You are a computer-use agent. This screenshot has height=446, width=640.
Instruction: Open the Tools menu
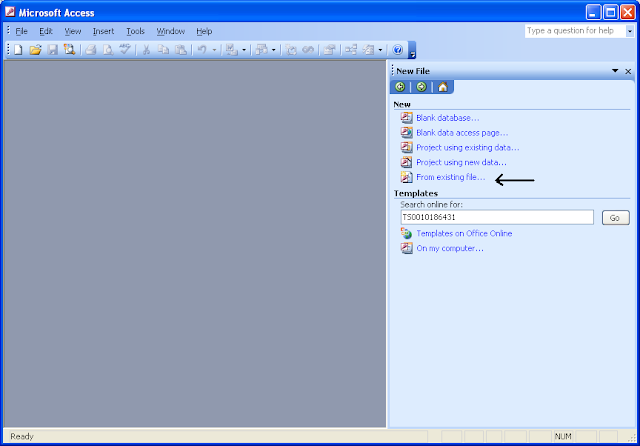click(135, 31)
